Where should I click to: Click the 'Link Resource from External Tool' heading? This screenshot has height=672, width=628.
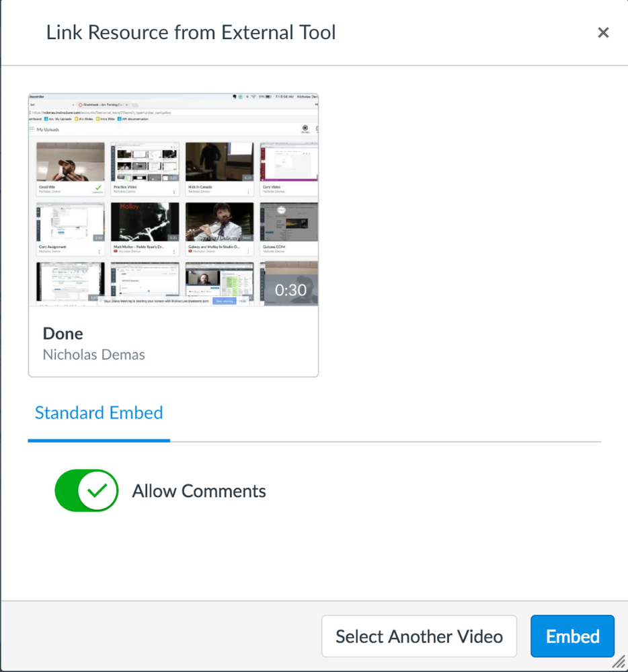[191, 32]
